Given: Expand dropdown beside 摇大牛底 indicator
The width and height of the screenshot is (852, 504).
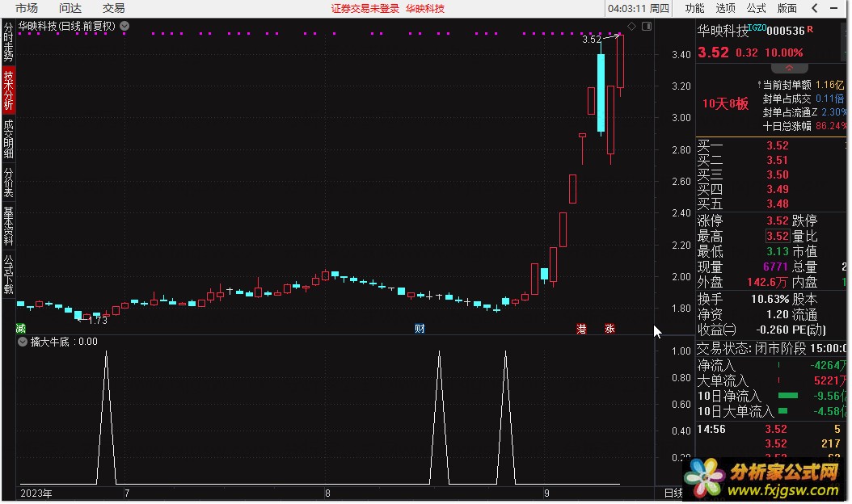Looking at the screenshot, I should click(23, 342).
